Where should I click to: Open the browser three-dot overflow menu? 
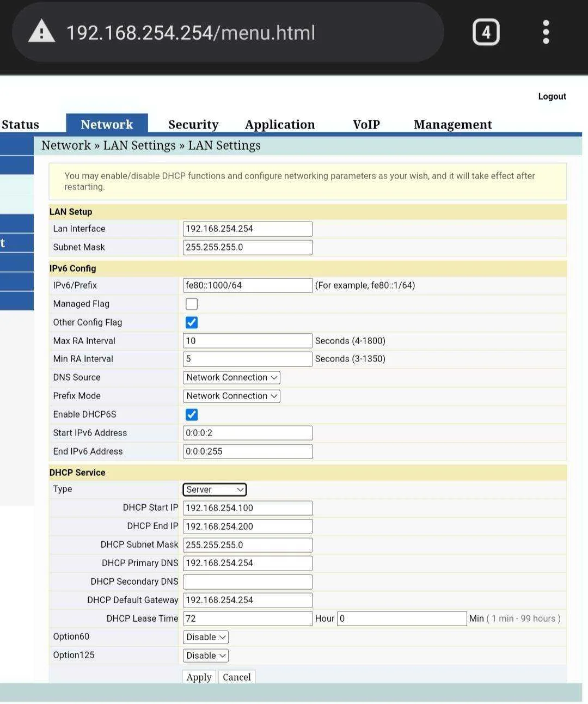click(x=546, y=33)
